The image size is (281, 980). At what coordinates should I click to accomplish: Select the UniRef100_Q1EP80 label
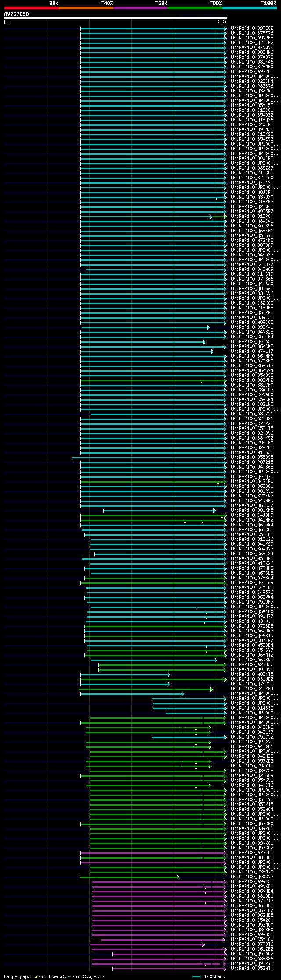pos(252,217)
